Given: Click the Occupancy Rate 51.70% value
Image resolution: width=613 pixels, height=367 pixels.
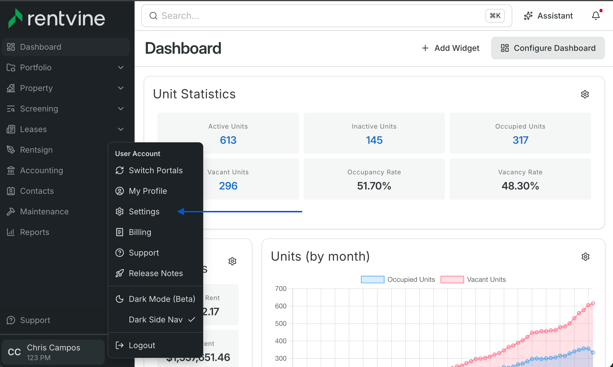Looking at the screenshot, I should pos(374,186).
